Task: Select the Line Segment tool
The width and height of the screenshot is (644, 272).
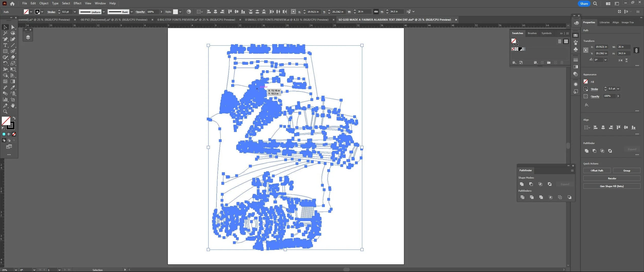Action: pos(13,45)
